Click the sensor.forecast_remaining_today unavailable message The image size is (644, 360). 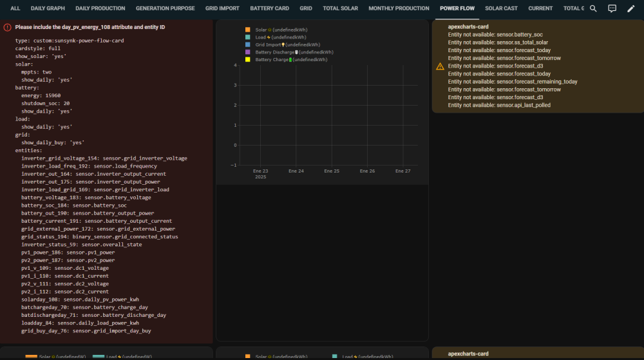point(513,82)
